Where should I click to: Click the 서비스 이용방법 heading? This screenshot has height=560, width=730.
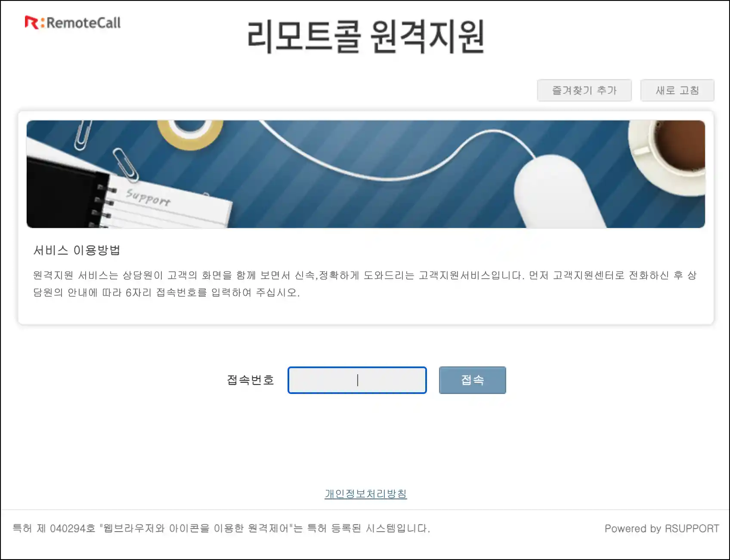pyautogui.click(x=77, y=250)
